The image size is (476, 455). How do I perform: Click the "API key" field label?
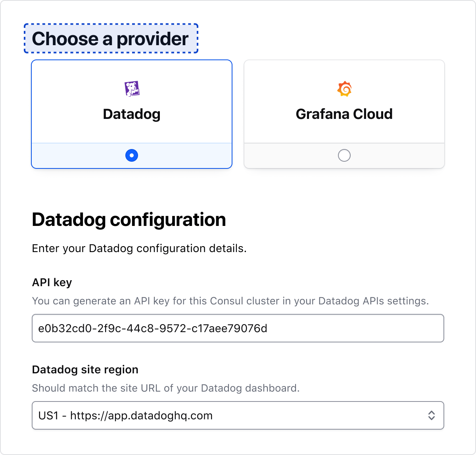pyautogui.click(x=52, y=282)
